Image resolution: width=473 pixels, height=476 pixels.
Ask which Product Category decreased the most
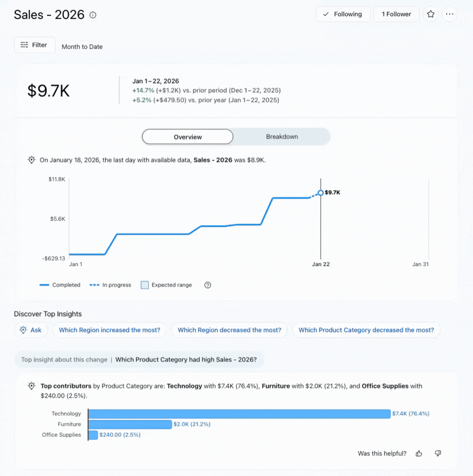(366, 330)
